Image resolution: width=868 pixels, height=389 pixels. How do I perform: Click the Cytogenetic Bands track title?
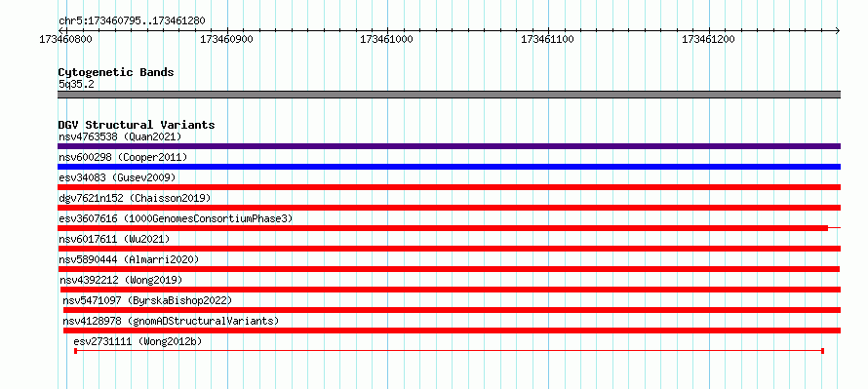[116, 72]
